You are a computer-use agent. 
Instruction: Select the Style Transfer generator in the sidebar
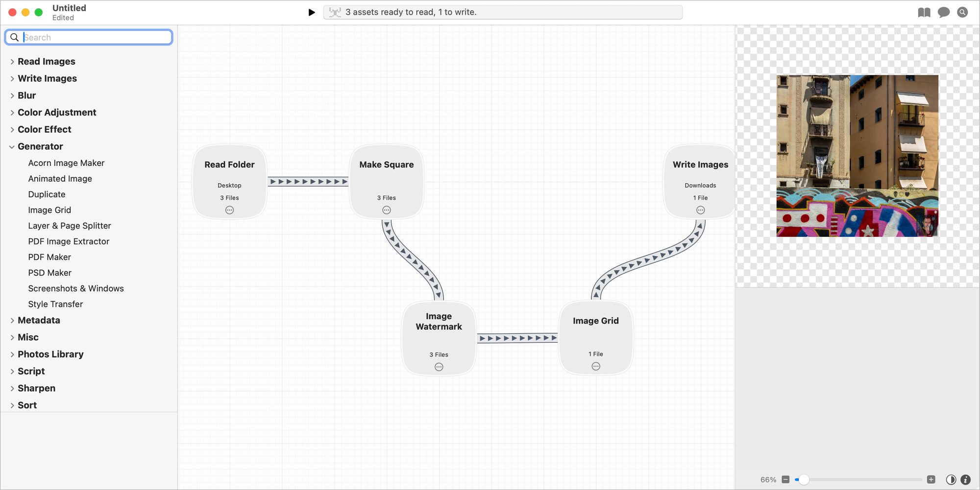(x=55, y=304)
